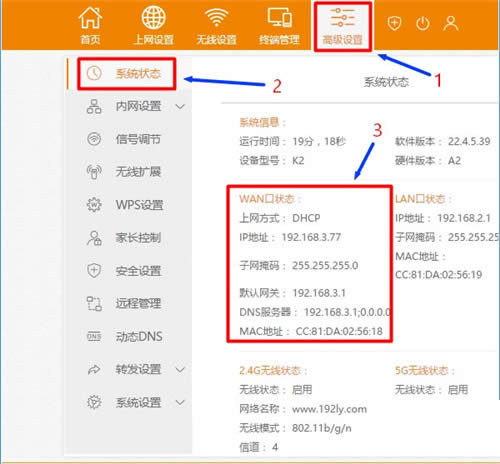The height and width of the screenshot is (464, 500).
Task: Click the power reboot icon
Action: coord(423,24)
